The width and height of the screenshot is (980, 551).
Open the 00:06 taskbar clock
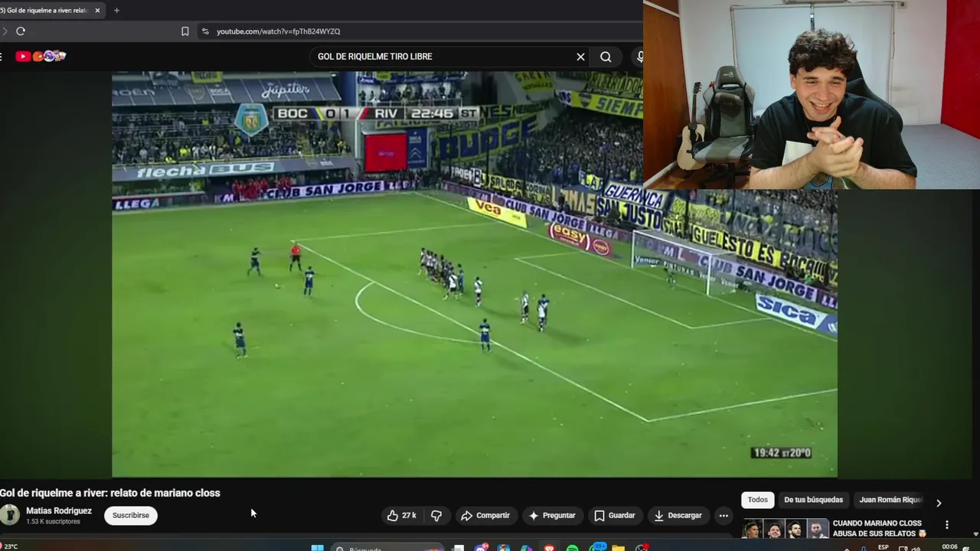point(949,546)
